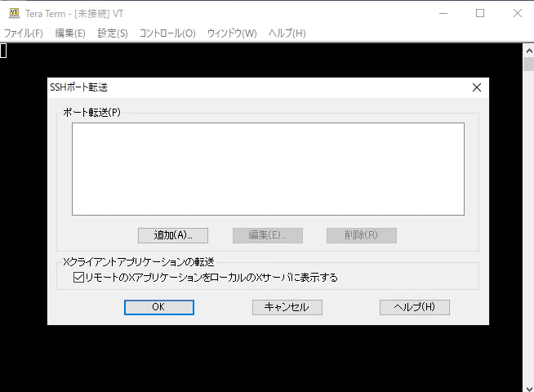Toggle the remote X application display checkbox

point(78,277)
